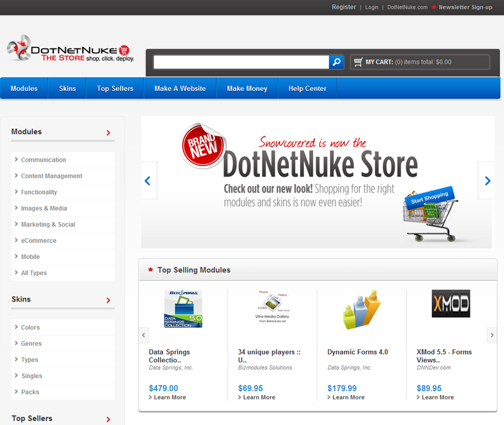Image resolution: width=504 pixels, height=425 pixels.
Task: Click the Start Shopping cart graphic
Action: 430,214
